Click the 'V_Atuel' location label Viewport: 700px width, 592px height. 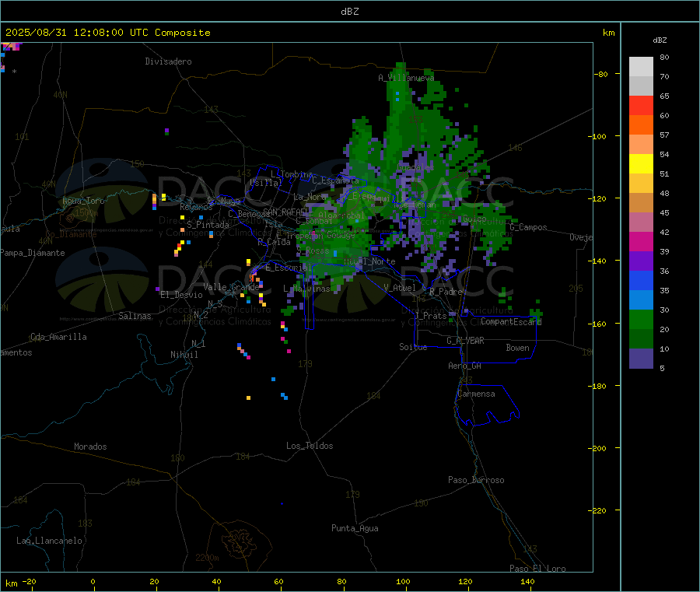400,288
